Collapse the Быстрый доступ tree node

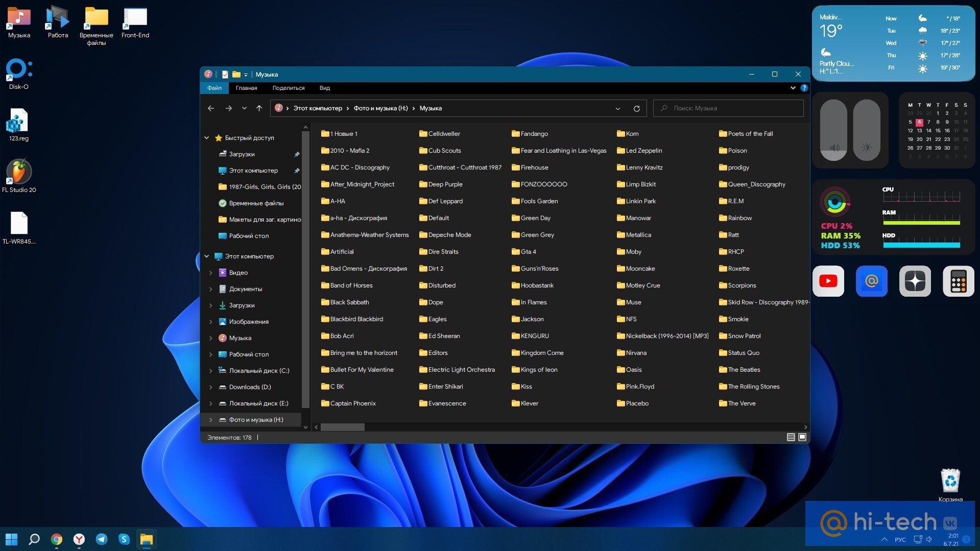point(207,138)
